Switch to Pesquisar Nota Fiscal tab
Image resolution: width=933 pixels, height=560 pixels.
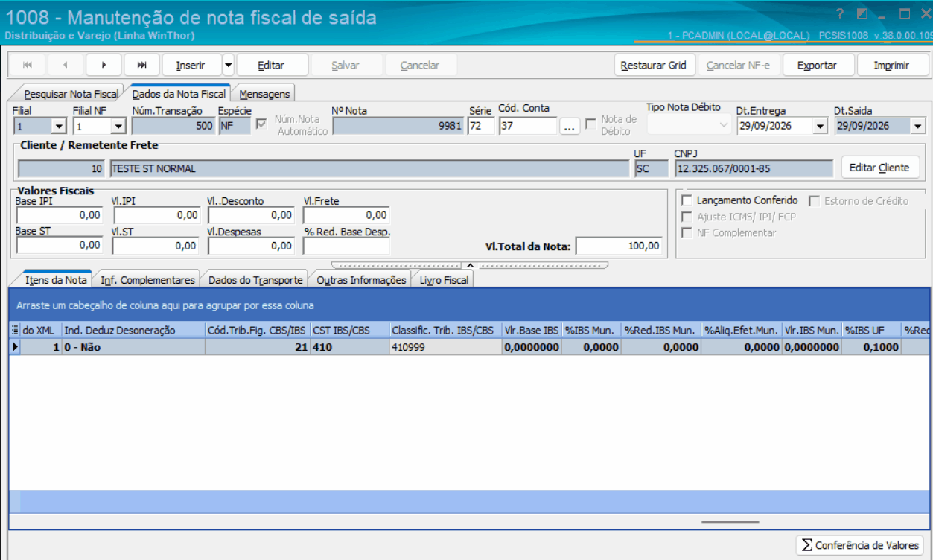click(71, 94)
